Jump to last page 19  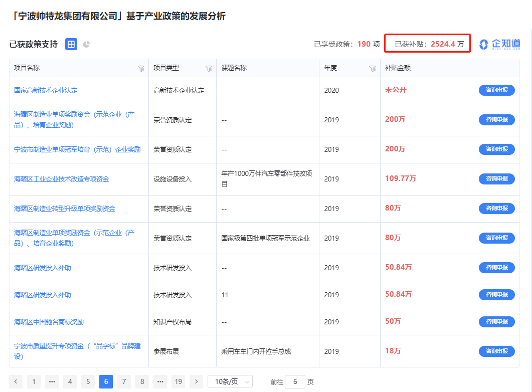click(x=179, y=381)
